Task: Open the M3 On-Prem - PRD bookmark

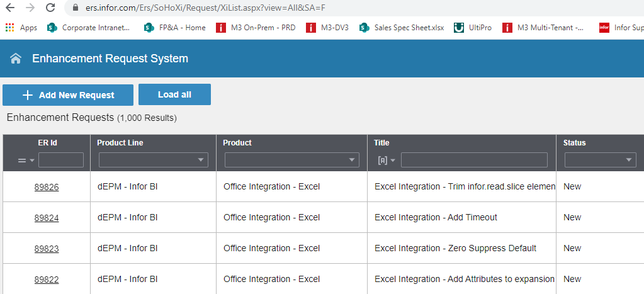Action: (x=256, y=28)
